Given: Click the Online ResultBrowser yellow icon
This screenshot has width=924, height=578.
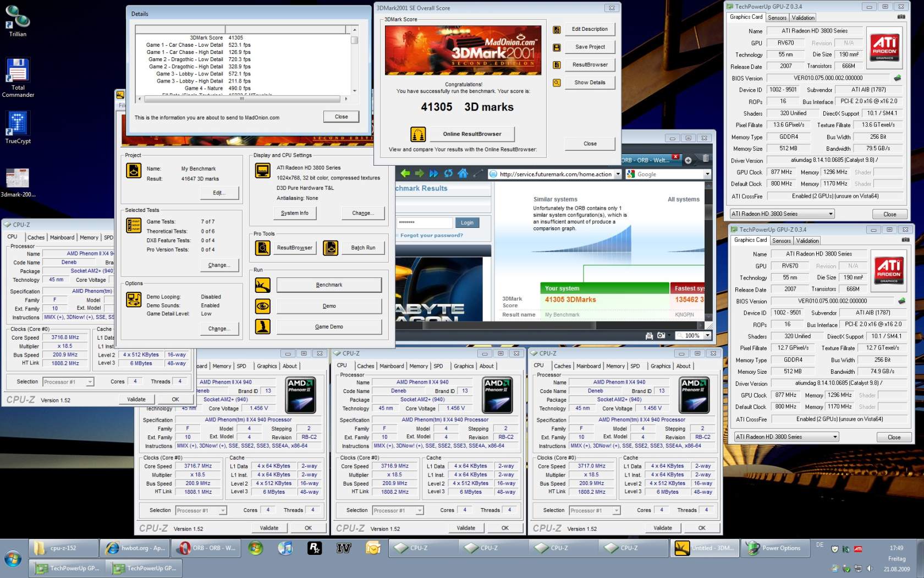Looking at the screenshot, I should (418, 134).
